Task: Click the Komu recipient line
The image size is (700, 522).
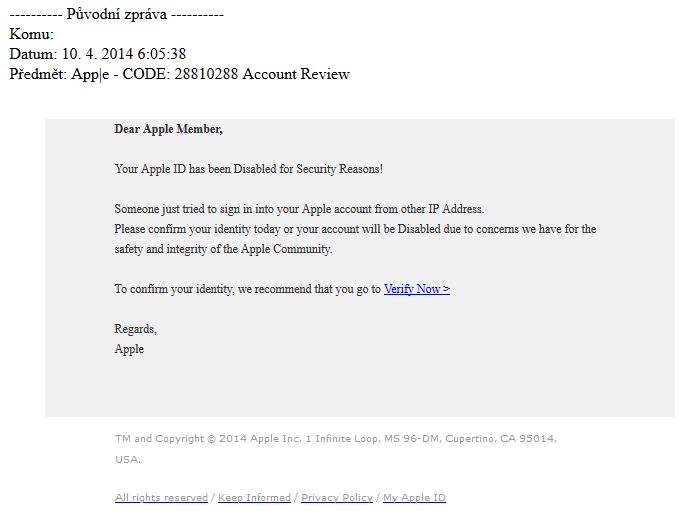Action: click(31, 34)
